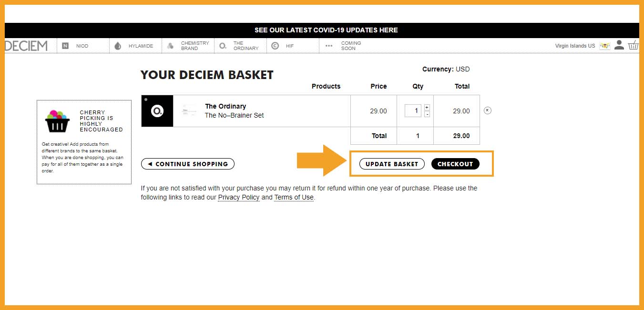644x310 pixels.
Task: Click the HIF brand icon
Action: pos(275,46)
